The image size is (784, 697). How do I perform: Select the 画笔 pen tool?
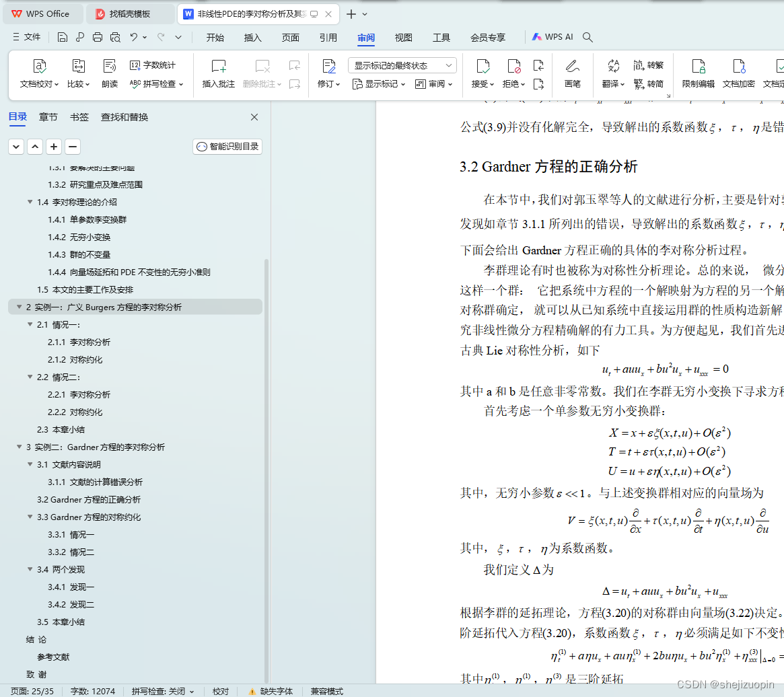pyautogui.click(x=573, y=73)
